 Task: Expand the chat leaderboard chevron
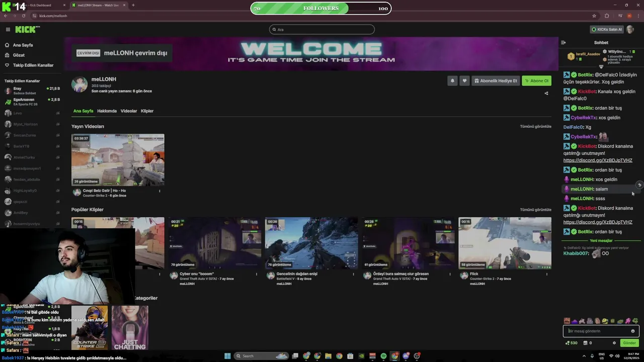coord(601,66)
